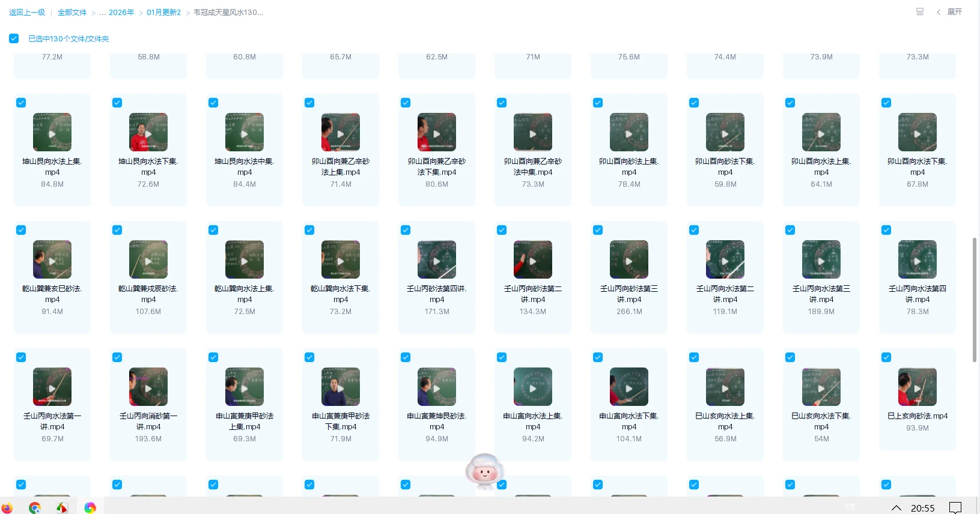
Task: Select the 韦冠成天星风水130... breadcrumb
Action: point(228,12)
